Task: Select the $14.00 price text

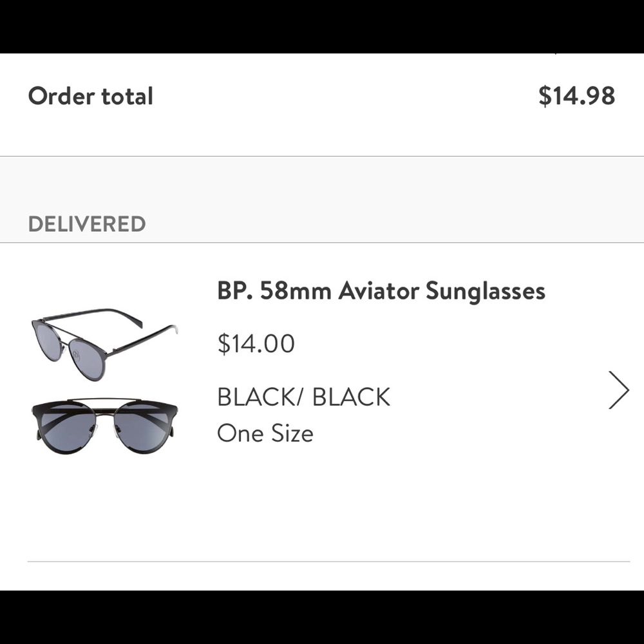Action: tap(256, 343)
